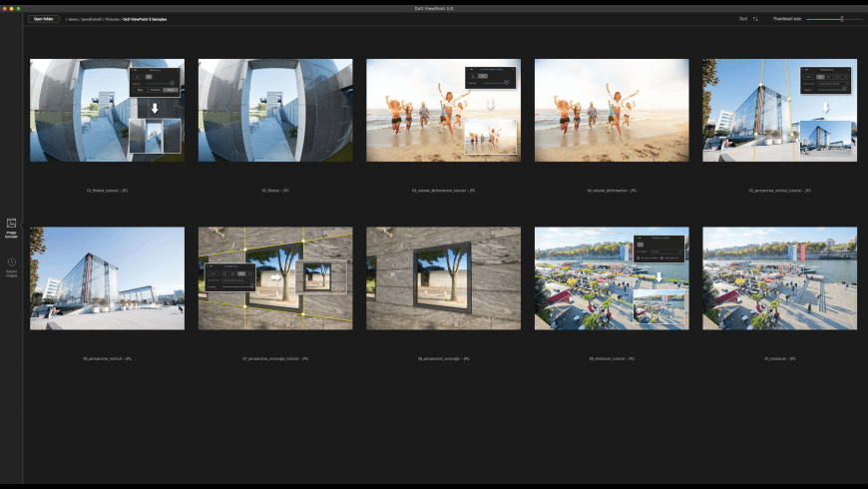Open the Image Browser panel icon

11,225
